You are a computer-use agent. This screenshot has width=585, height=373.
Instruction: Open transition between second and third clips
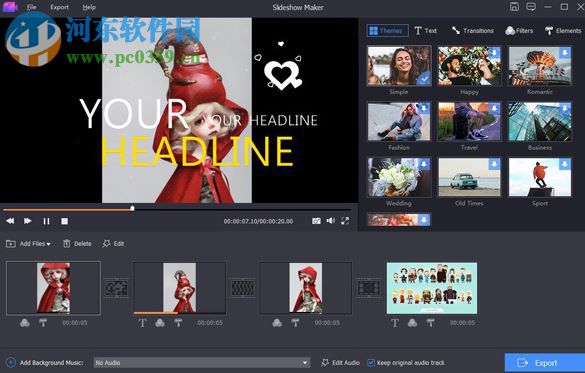[243, 288]
